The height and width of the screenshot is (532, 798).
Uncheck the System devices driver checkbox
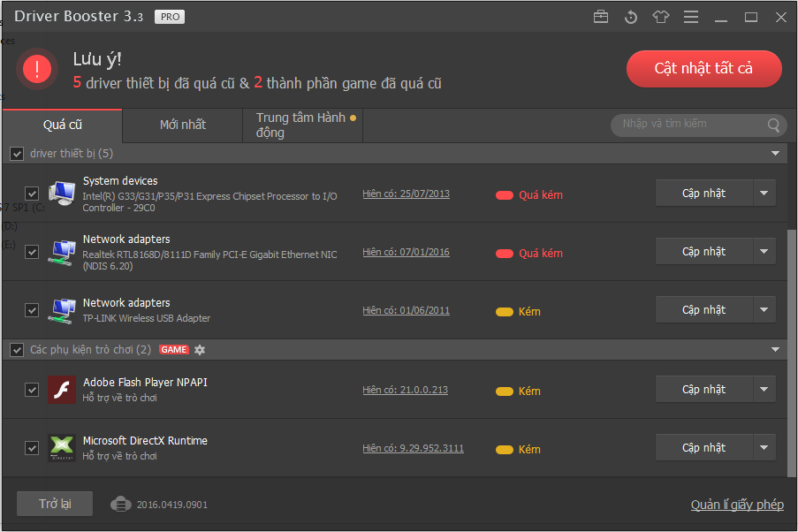(32, 194)
